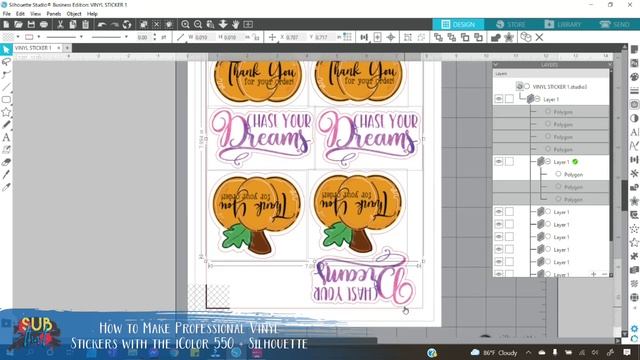Viewport: 640px width, 360px height.
Task: Open fill color dropdown arrow
Action: [18, 37]
